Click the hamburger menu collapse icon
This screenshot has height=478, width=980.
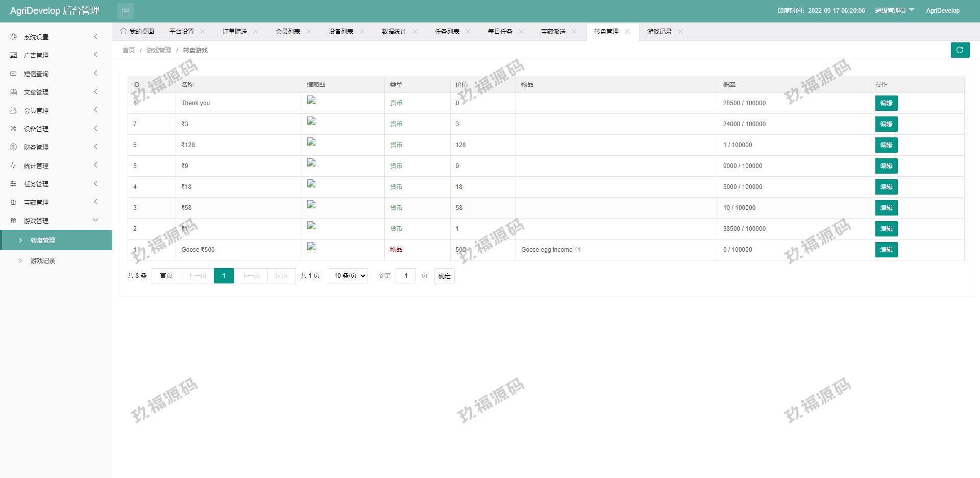tap(125, 11)
